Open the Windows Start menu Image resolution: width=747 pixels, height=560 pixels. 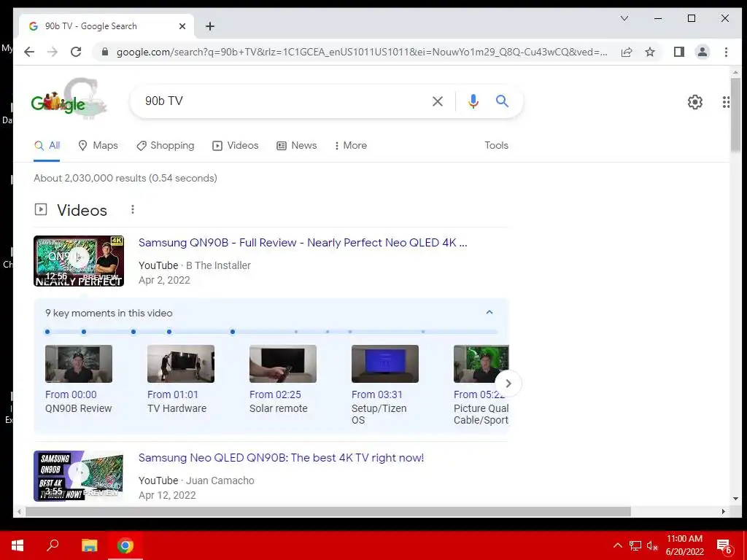coord(18,545)
